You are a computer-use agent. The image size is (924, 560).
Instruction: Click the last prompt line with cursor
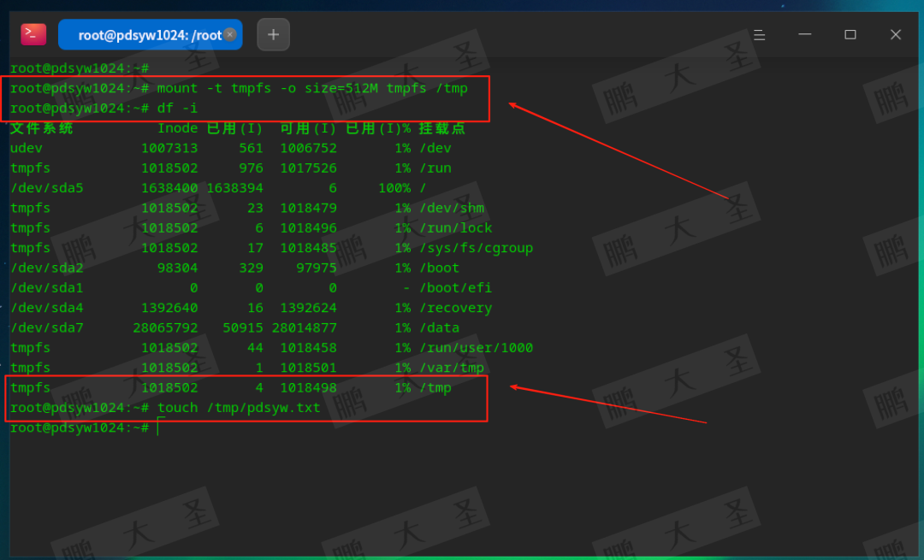click(87, 427)
